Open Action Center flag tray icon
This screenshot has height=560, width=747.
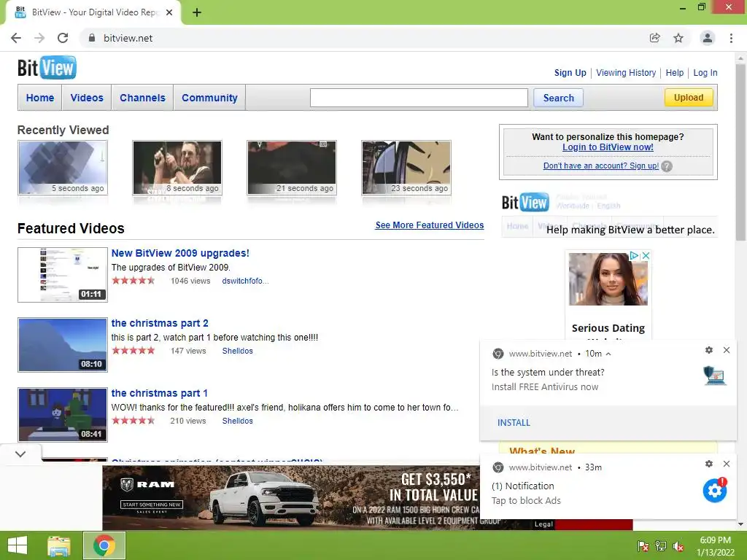click(643, 546)
